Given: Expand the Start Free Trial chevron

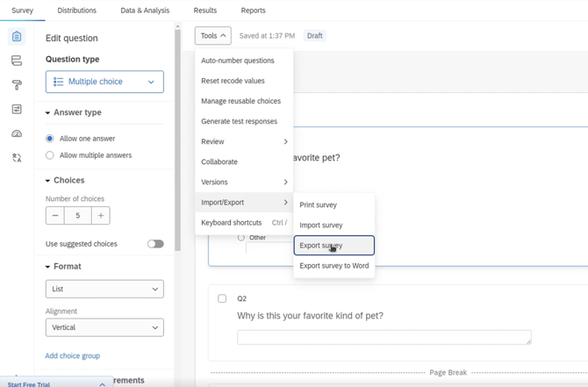Looking at the screenshot, I should [x=102, y=384].
